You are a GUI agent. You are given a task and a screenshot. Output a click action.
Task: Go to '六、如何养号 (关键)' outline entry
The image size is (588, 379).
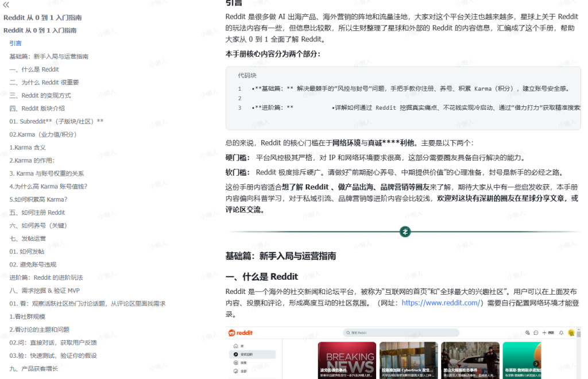38,225
